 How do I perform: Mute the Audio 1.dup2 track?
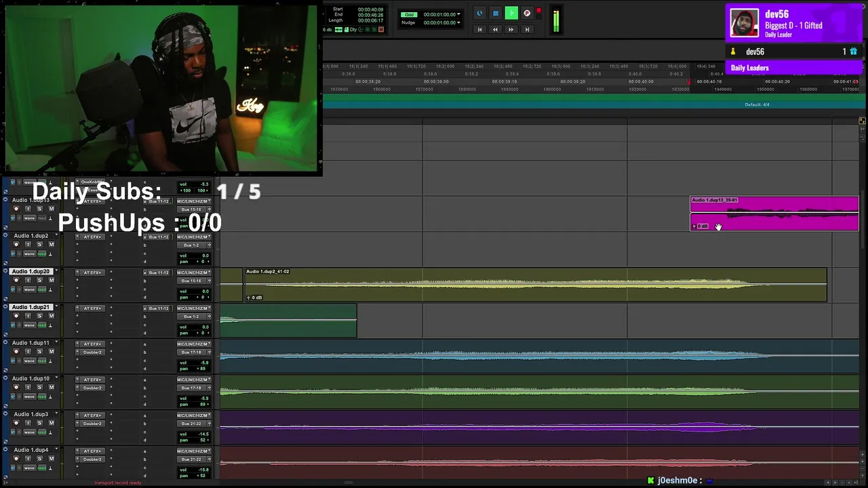pyautogui.click(x=52, y=245)
